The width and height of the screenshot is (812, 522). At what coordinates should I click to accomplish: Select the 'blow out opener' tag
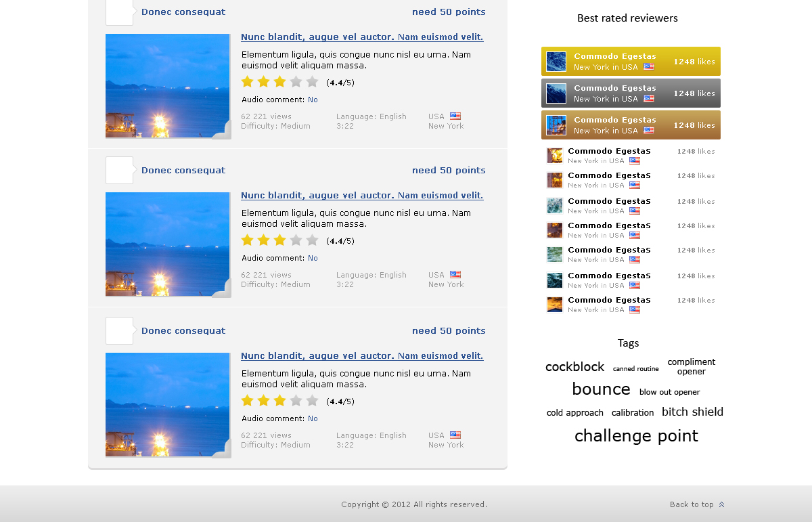pos(670,392)
